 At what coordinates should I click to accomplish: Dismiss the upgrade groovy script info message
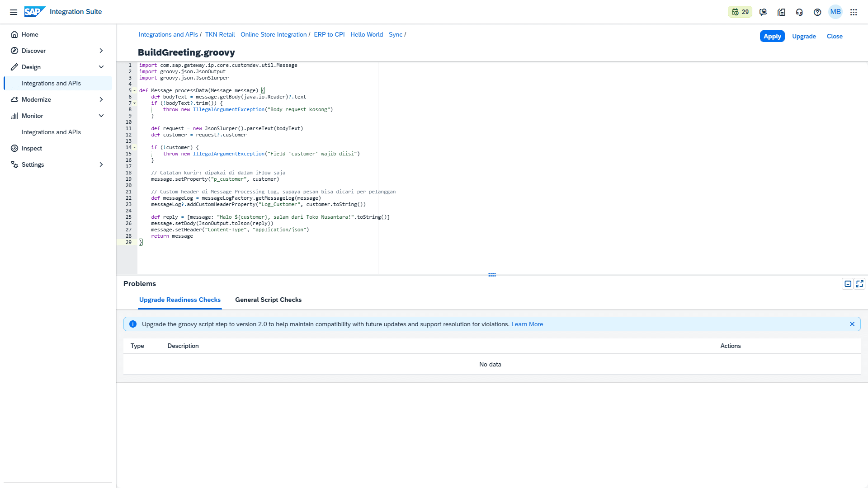tap(852, 324)
